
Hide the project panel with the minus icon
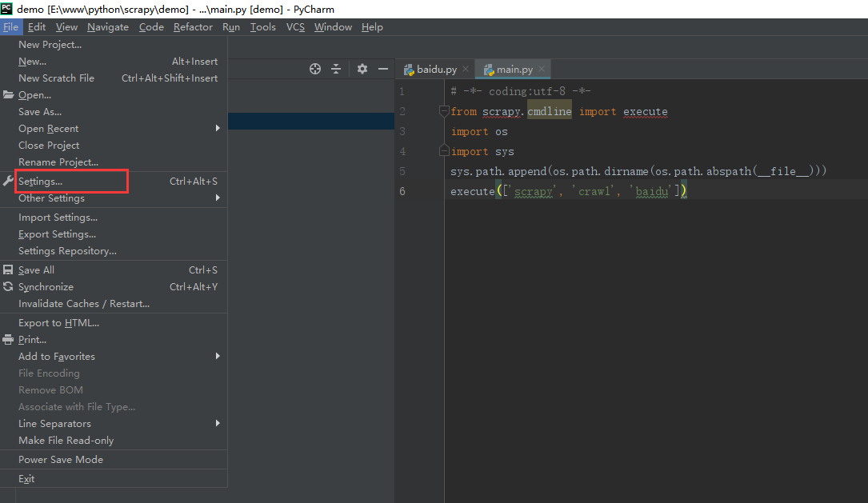coord(383,69)
